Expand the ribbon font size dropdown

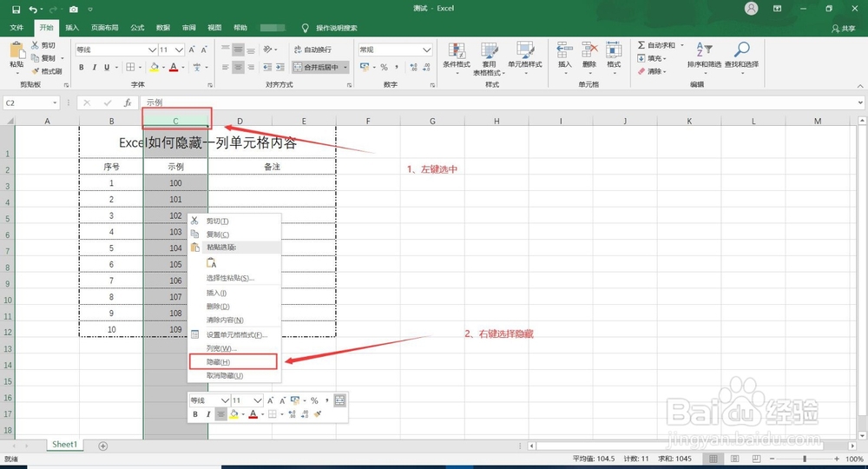click(x=179, y=50)
